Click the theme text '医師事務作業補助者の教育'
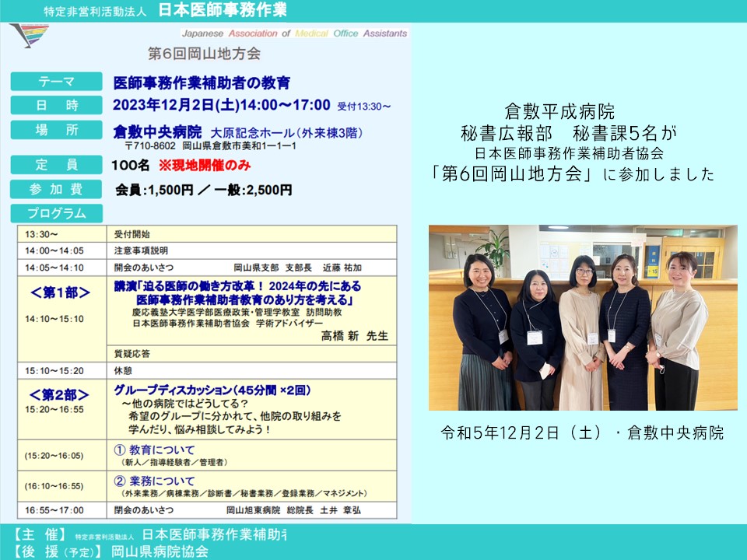747x560 pixels. coord(202,83)
